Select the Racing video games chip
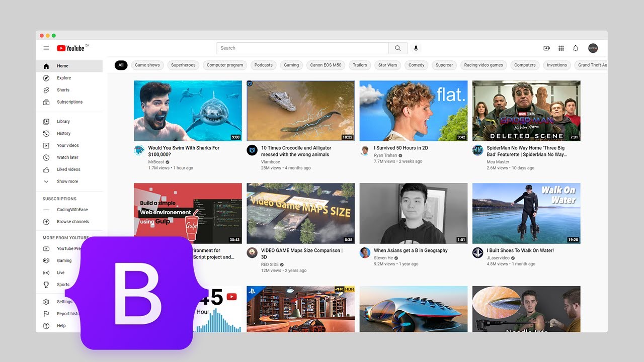 [484, 65]
